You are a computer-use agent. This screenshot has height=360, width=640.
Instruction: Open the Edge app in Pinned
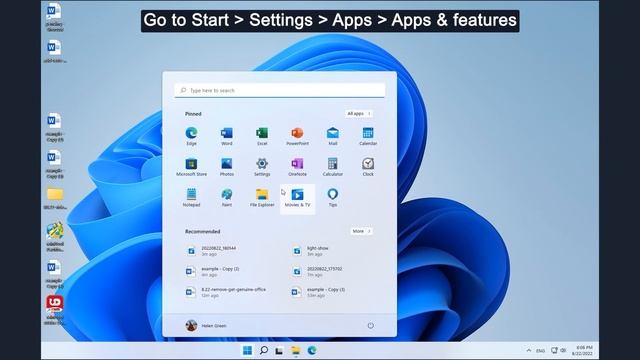pyautogui.click(x=191, y=136)
